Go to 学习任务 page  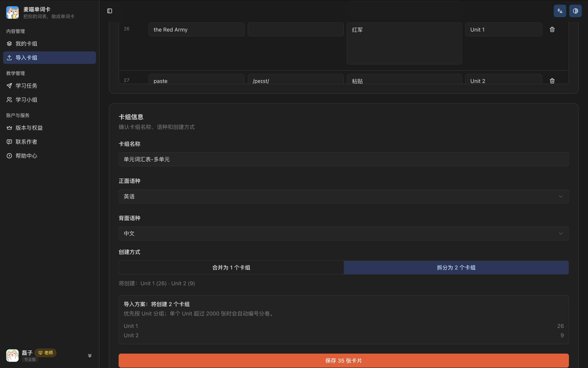pos(50,86)
